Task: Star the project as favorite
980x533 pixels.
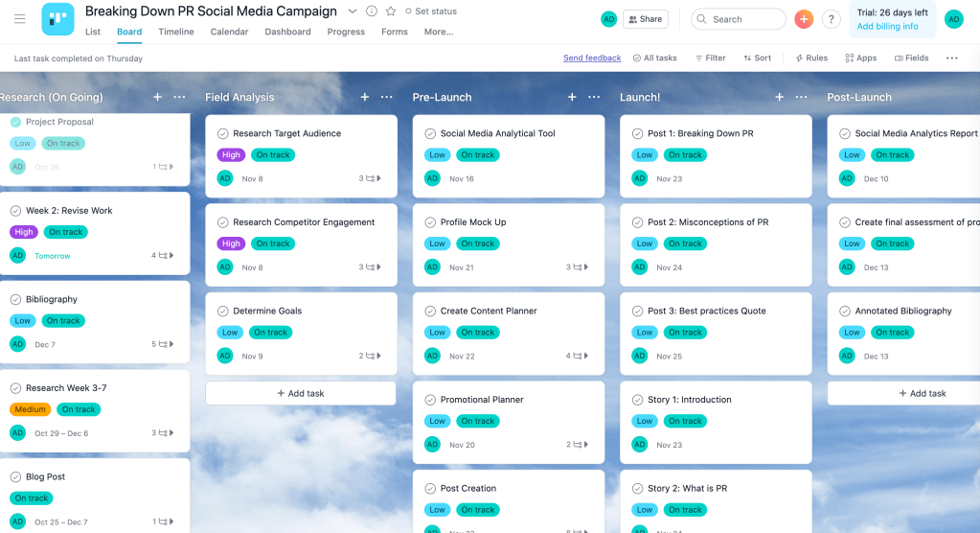Action: (390, 12)
